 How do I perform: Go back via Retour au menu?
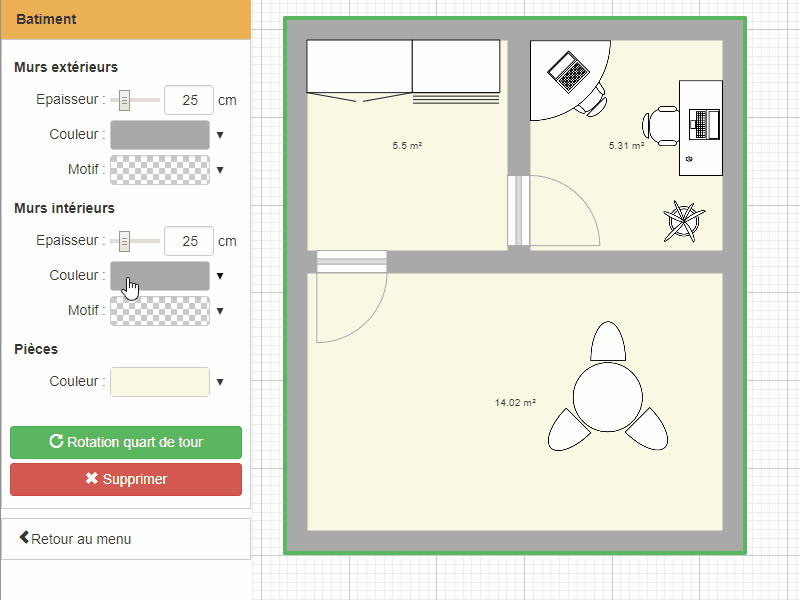pos(75,539)
